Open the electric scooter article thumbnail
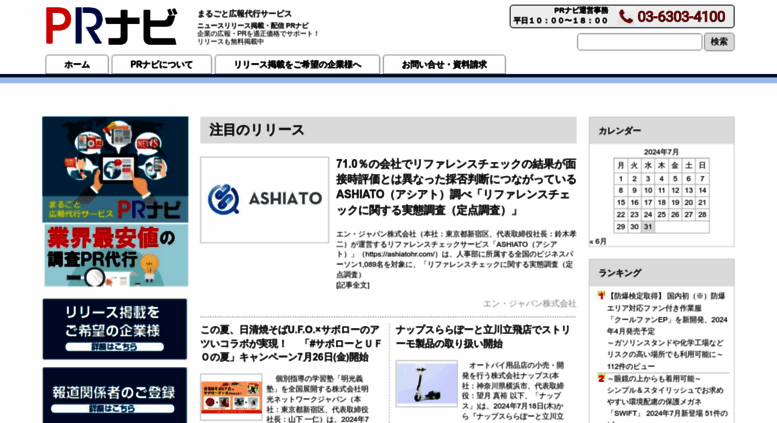777x423 pixels. pos(426,384)
